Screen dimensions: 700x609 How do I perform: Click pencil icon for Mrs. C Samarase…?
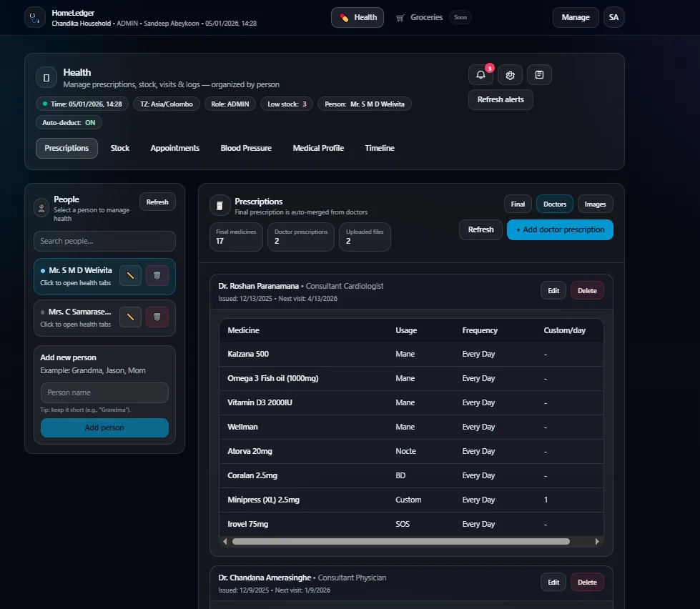pyautogui.click(x=130, y=317)
